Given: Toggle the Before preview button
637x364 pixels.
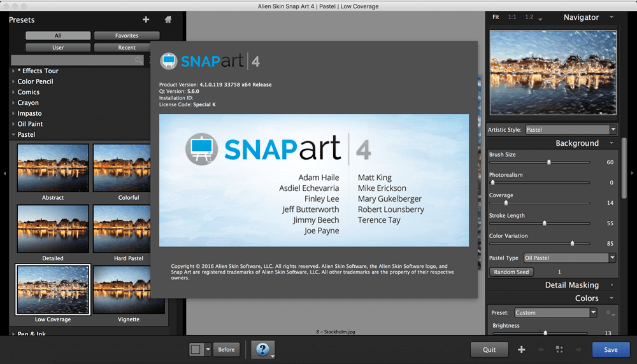Looking at the screenshot, I should [226, 349].
